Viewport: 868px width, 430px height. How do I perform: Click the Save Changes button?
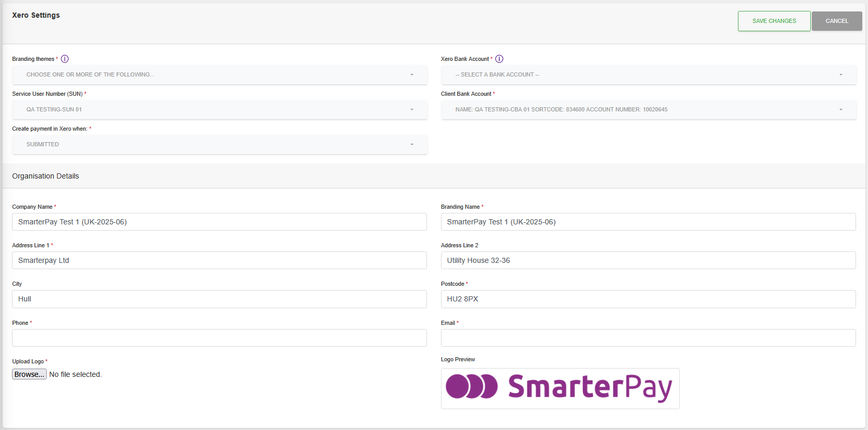[x=774, y=21]
